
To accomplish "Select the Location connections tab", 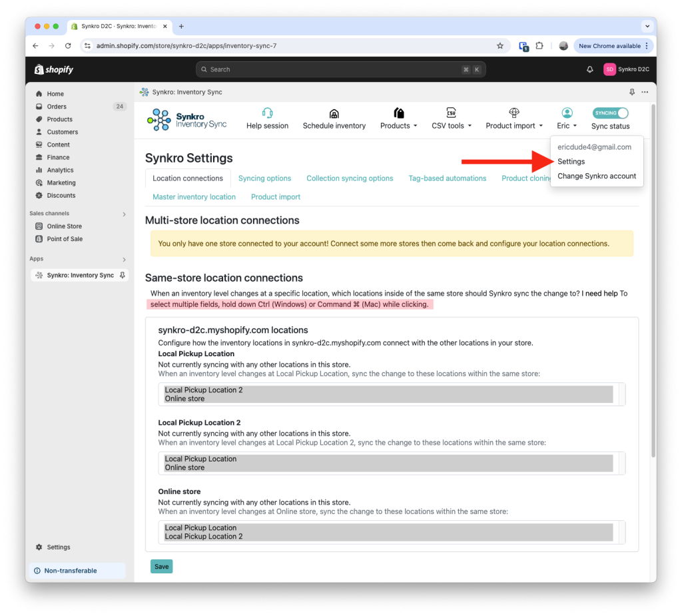I will (x=187, y=178).
